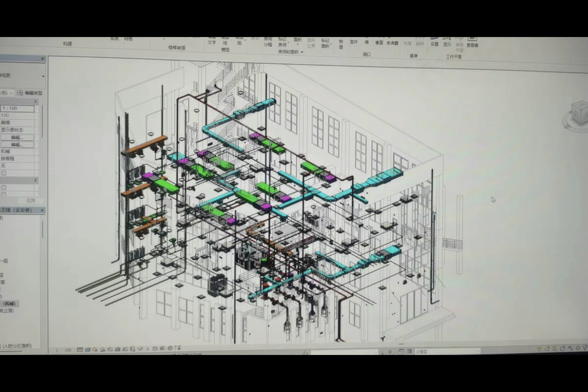
Task: Select the Wall (墙) opening tool
Action: coord(367,41)
